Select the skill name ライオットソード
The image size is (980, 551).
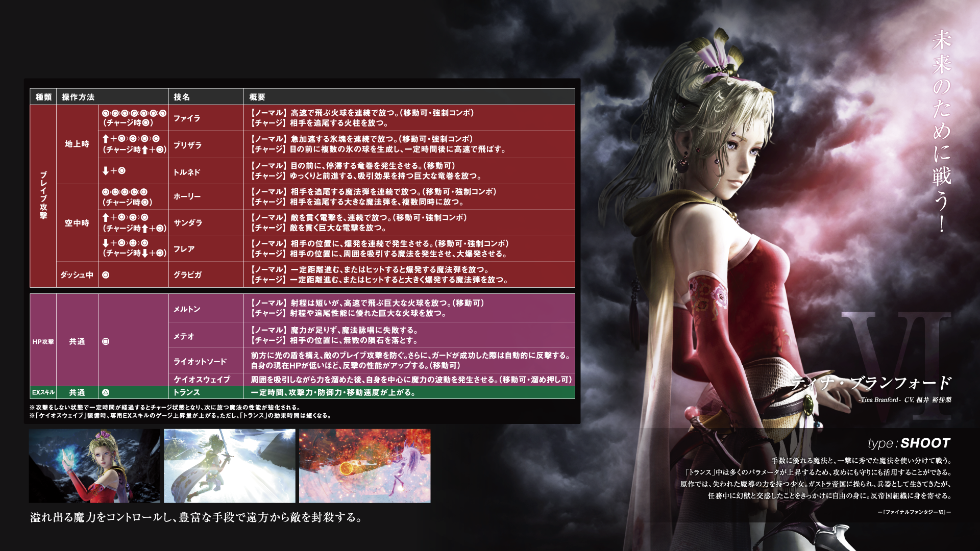click(x=200, y=362)
